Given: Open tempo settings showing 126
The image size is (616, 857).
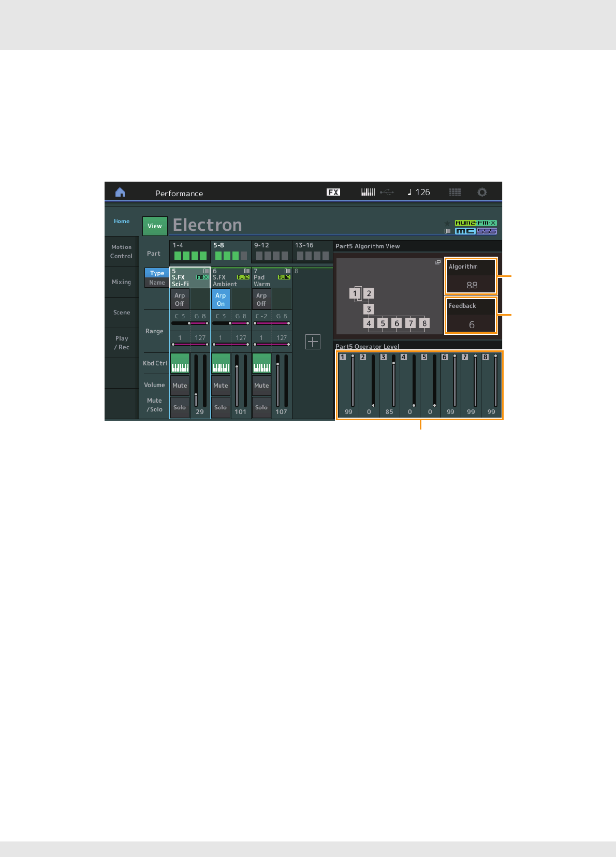Looking at the screenshot, I should [x=419, y=192].
